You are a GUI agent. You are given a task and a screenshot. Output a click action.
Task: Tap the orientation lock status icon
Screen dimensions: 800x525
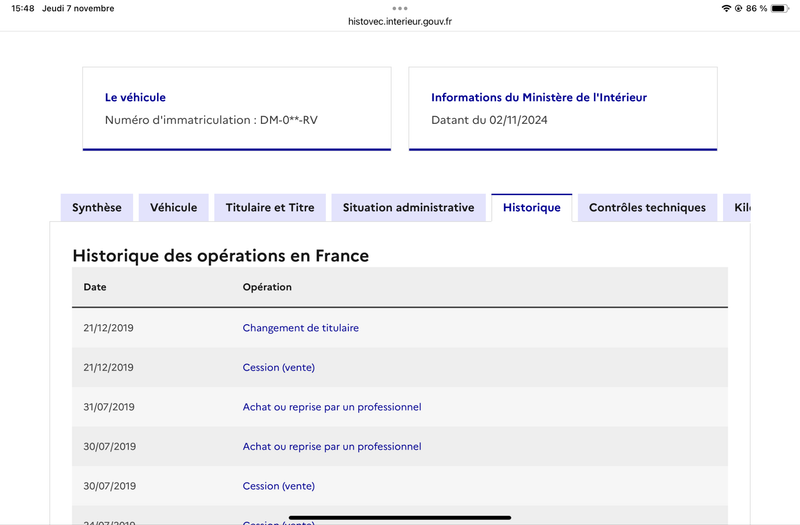pos(738,8)
